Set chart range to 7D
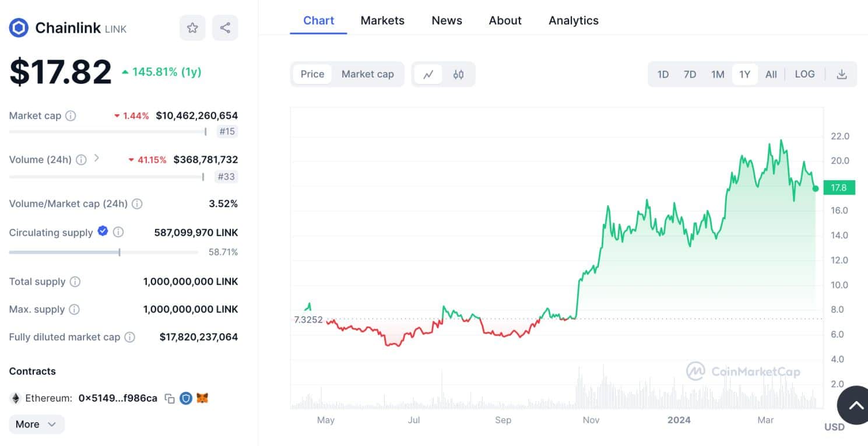The height and width of the screenshot is (446, 868). [x=690, y=74]
